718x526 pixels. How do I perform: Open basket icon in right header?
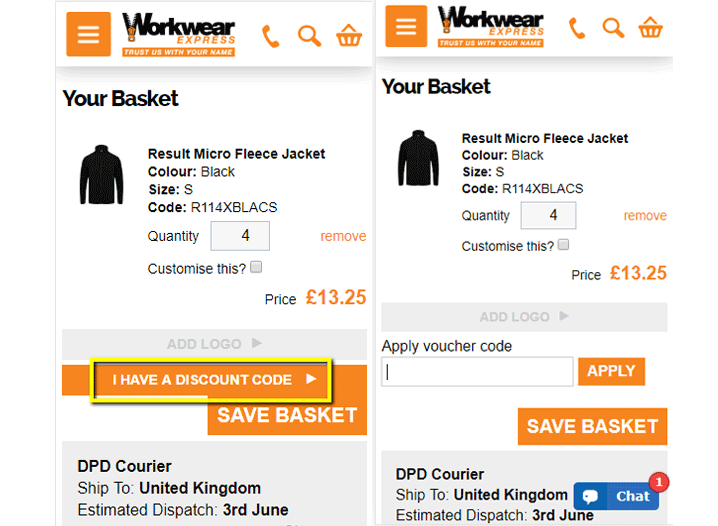coord(651,28)
